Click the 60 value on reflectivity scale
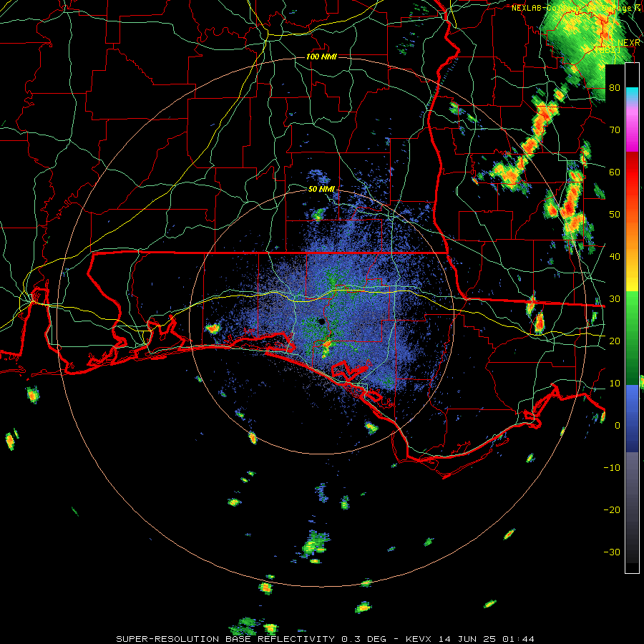The height and width of the screenshot is (644, 644). (x=615, y=172)
